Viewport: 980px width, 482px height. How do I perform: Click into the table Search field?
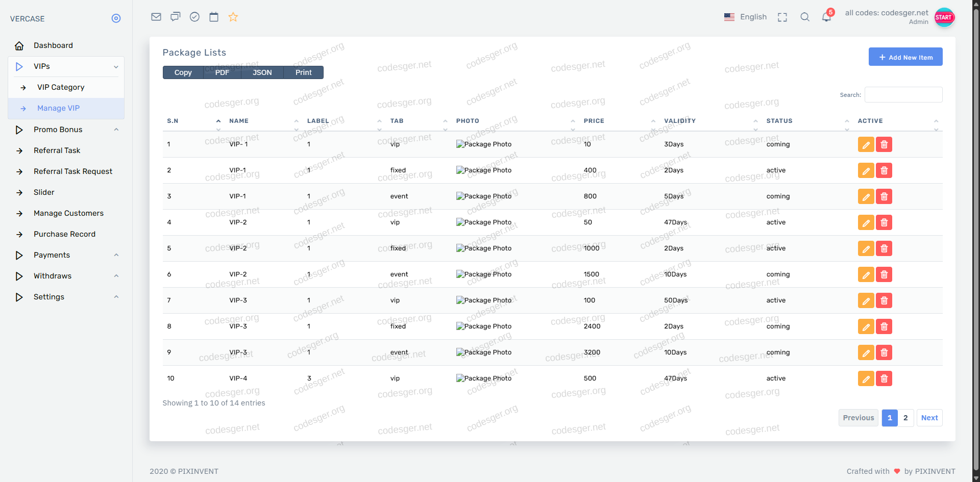tap(903, 95)
